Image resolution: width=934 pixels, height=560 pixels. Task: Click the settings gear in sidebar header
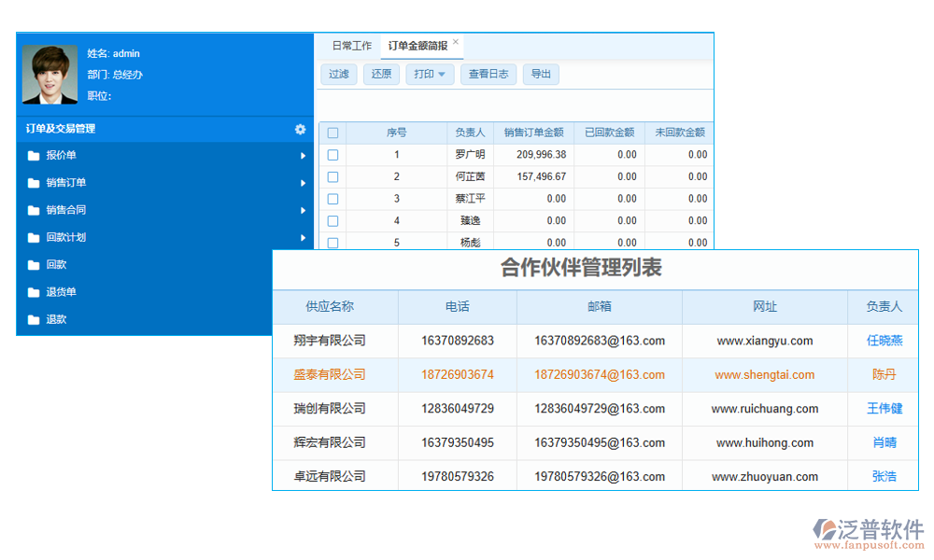point(300,129)
